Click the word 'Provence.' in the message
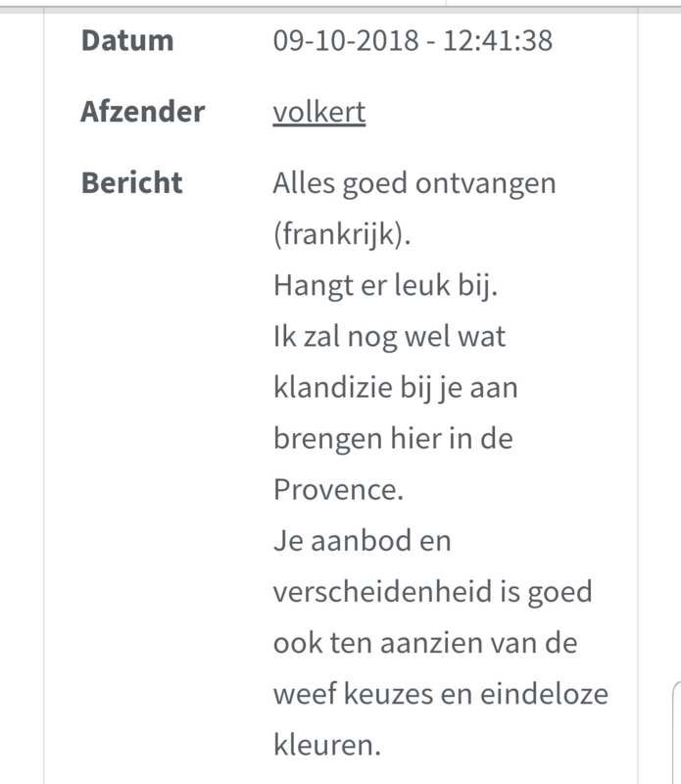This screenshot has height=784, width=681. 338,489
